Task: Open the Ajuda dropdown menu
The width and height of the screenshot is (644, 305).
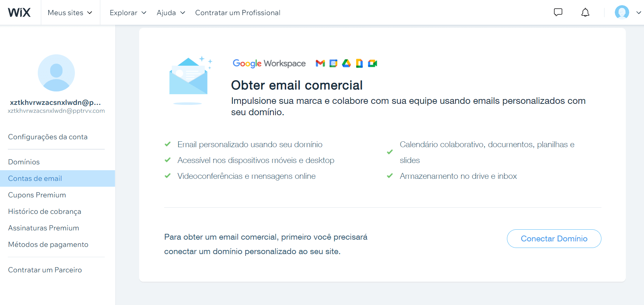Action: (171, 13)
